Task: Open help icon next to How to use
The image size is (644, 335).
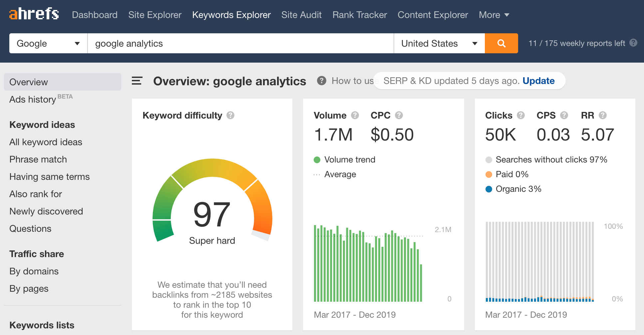Action: click(x=321, y=81)
